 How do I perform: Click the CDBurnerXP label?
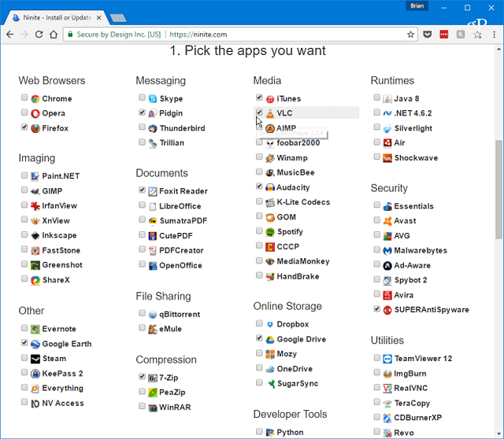pyautogui.click(x=418, y=418)
